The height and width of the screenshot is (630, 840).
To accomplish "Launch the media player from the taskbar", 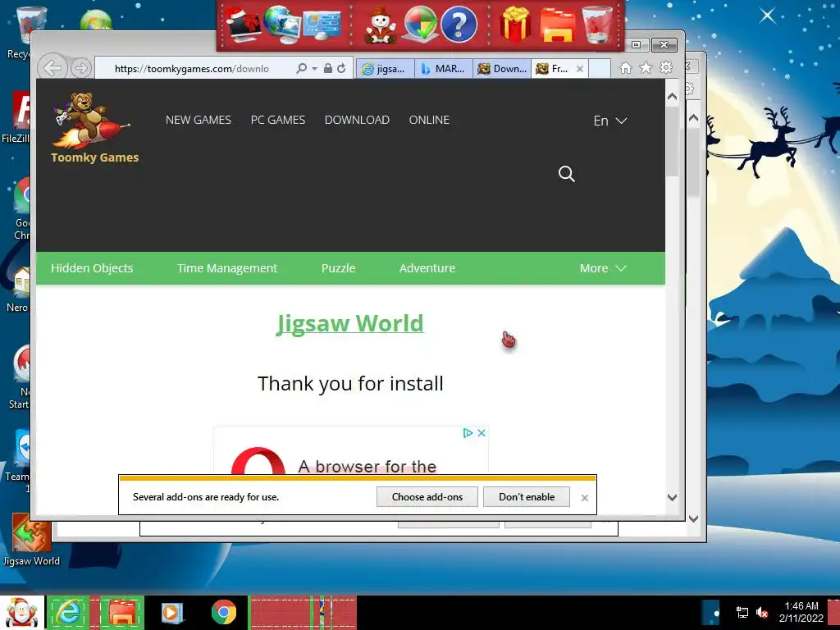I will click(x=172, y=612).
